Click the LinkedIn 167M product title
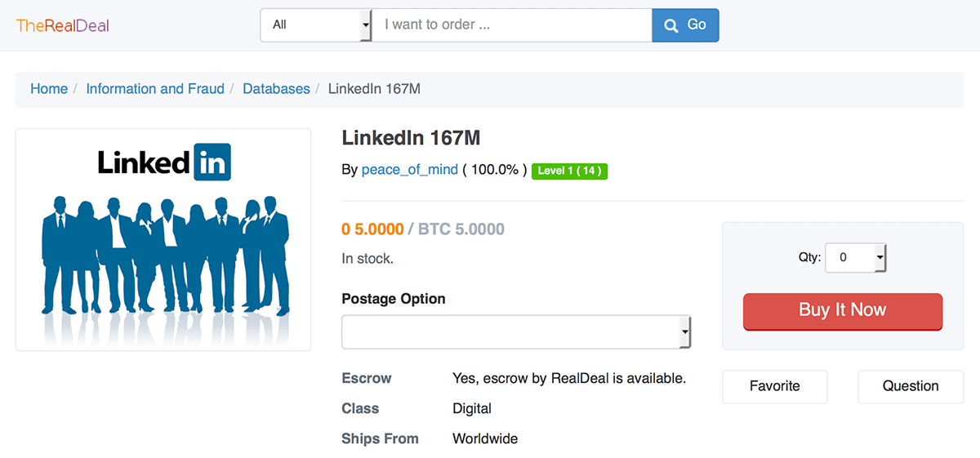The image size is (980, 458). pyautogui.click(x=416, y=138)
